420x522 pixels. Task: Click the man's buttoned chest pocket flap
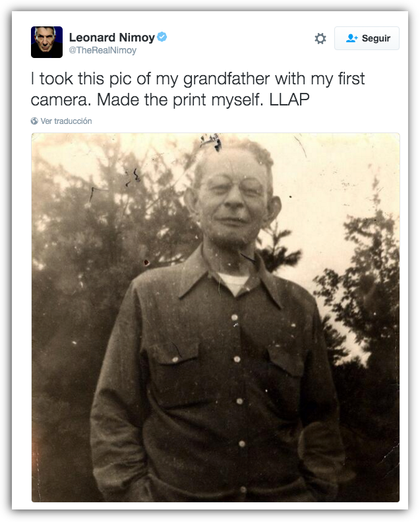(x=173, y=353)
